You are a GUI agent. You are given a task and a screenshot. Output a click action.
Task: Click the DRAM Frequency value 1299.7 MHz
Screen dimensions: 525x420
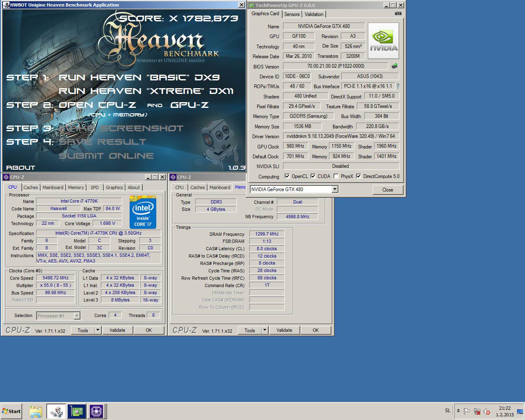click(x=267, y=234)
